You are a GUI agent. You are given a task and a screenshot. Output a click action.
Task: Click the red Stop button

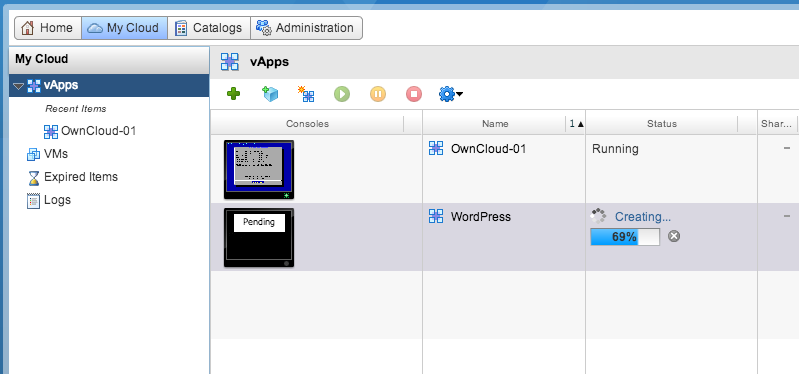click(x=414, y=94)
